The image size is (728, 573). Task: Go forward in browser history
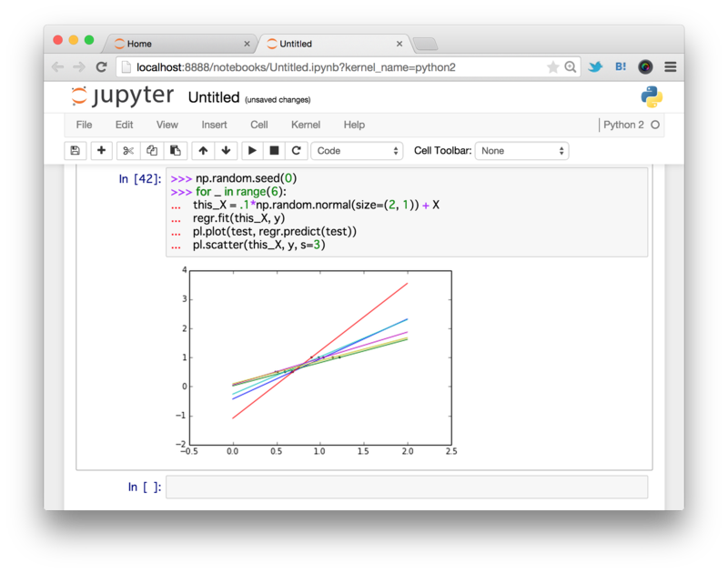pyautogui.click(x=79, y=67)
